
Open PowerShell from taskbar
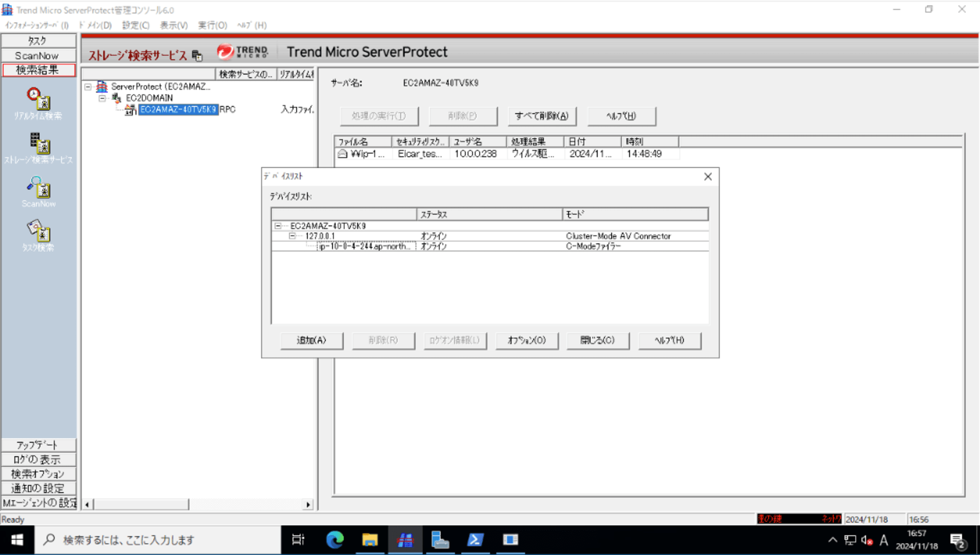click(475, 540)
